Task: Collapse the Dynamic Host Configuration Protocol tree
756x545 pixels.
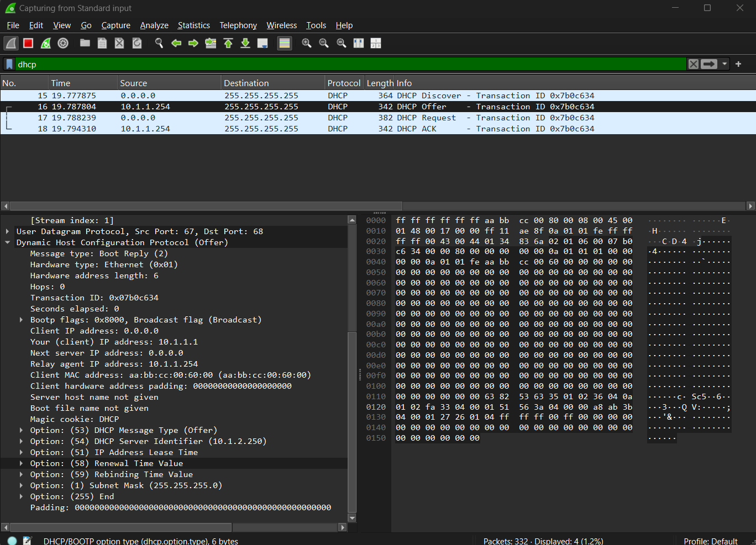Action: coord(8,242)
